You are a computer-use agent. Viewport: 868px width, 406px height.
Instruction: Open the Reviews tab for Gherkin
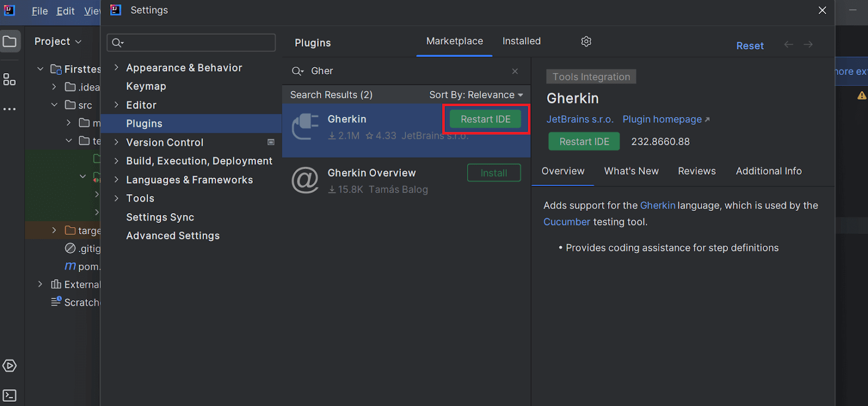click(x=697, y=171)
